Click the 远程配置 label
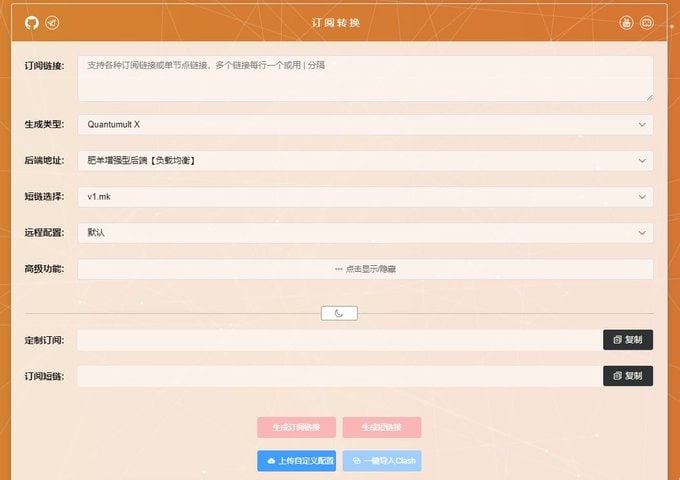 tap(44, 232)
